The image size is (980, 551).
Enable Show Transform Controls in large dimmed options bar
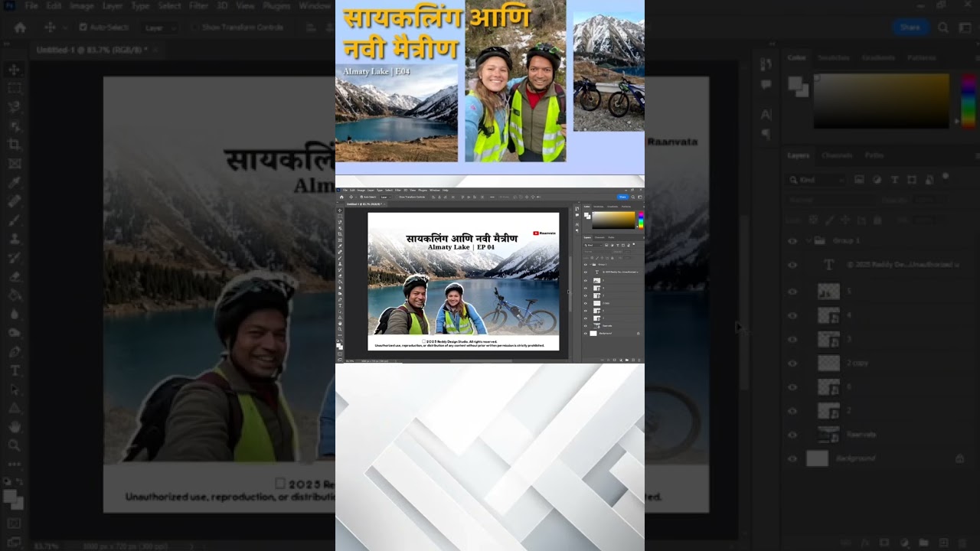[x=195, y=28]
